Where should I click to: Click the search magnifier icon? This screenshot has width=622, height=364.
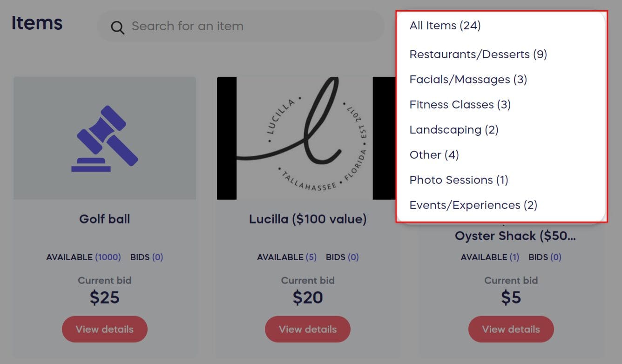point(117,27)
